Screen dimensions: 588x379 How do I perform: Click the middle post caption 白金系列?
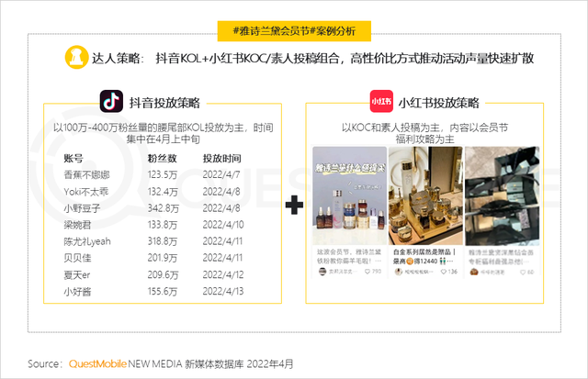(x=424, y=257)
